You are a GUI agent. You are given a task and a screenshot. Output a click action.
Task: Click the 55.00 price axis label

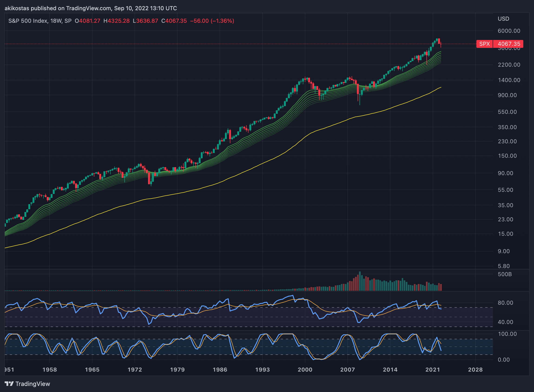point(505,190)
